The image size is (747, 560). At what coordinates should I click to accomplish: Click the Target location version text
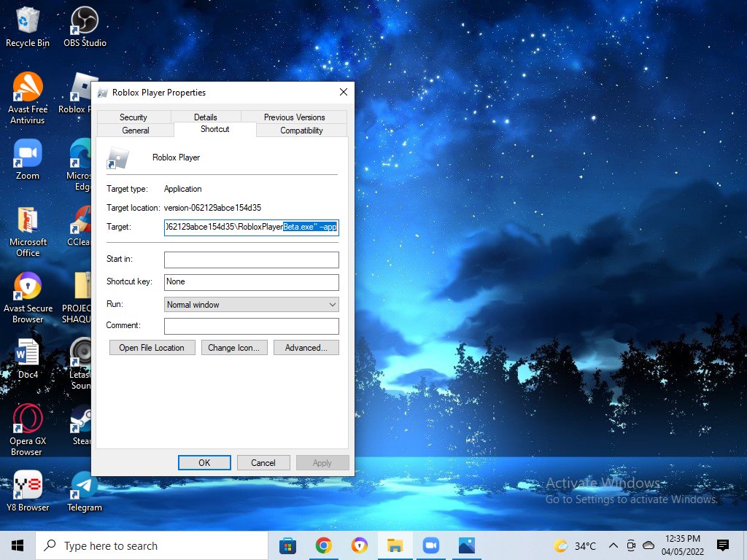[212, 208]
